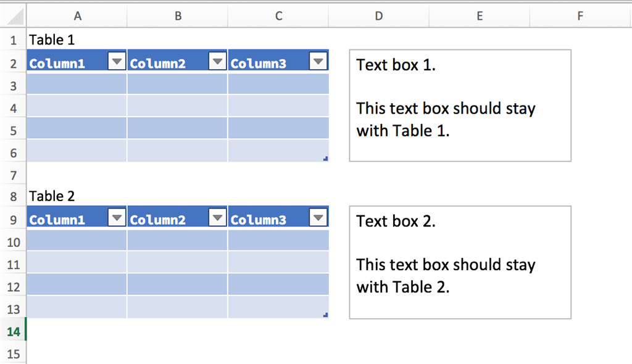Select the "Table 2" title cell
Image resolution: width=632 pixels, height=364 pixels.
tap(77, 196)
